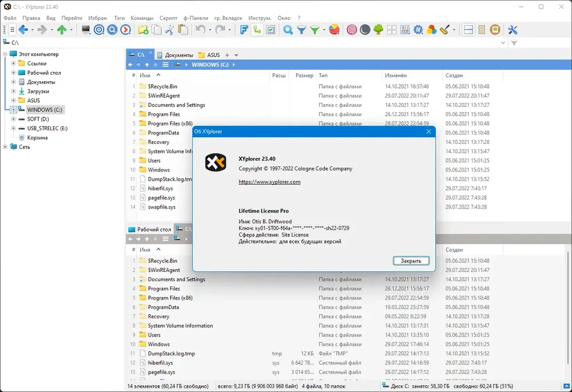Open the Скрипт menu
572x392 pixels.
pos(168,18)
